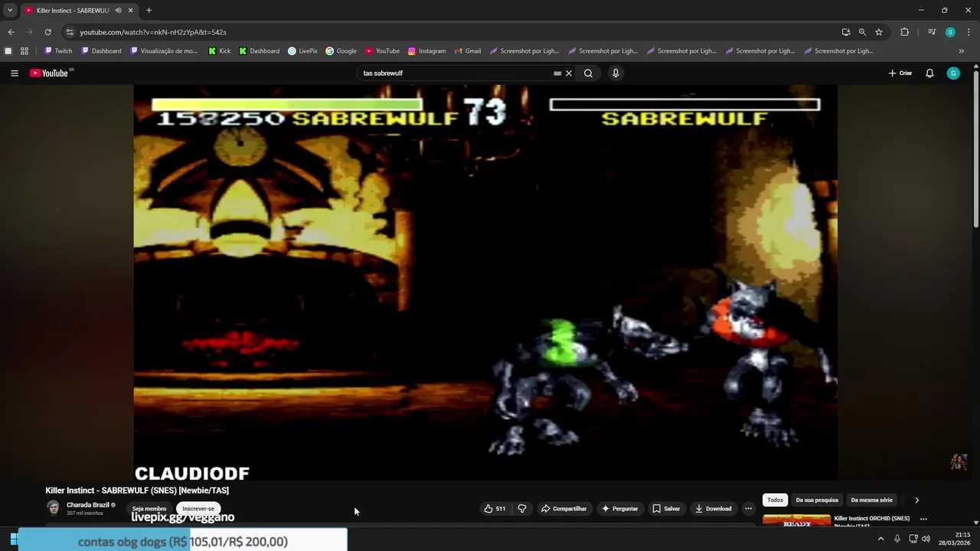Close the Killer Instinct tab
Viewport: 980px width, 551px height.
[131, 11]
